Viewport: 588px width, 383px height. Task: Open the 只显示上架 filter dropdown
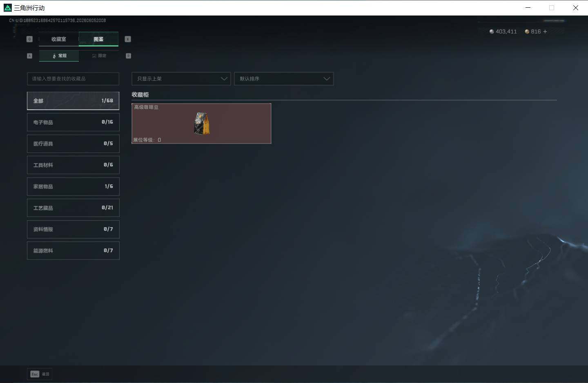point(181,79)
